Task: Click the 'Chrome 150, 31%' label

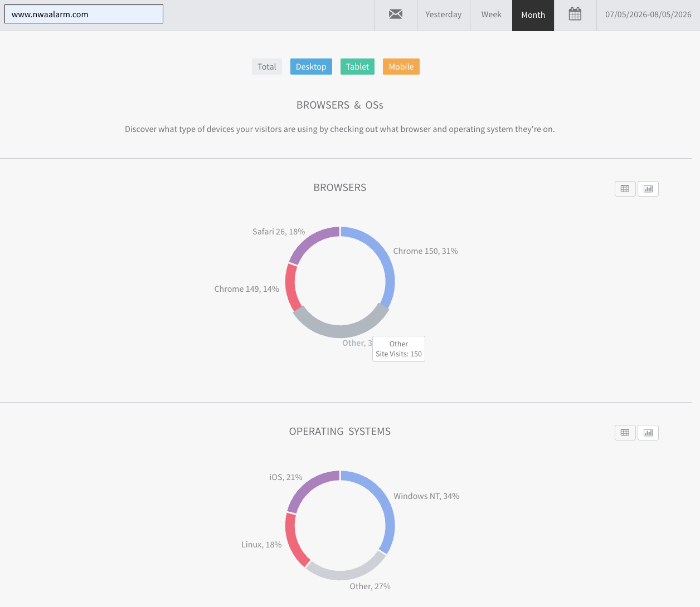Action: pos(425,251)
